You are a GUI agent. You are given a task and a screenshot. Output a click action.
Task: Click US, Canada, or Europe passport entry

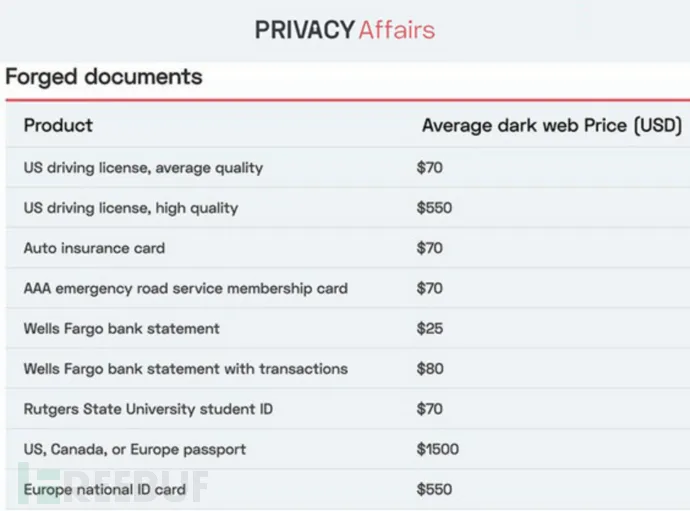(x=134, y=449)
